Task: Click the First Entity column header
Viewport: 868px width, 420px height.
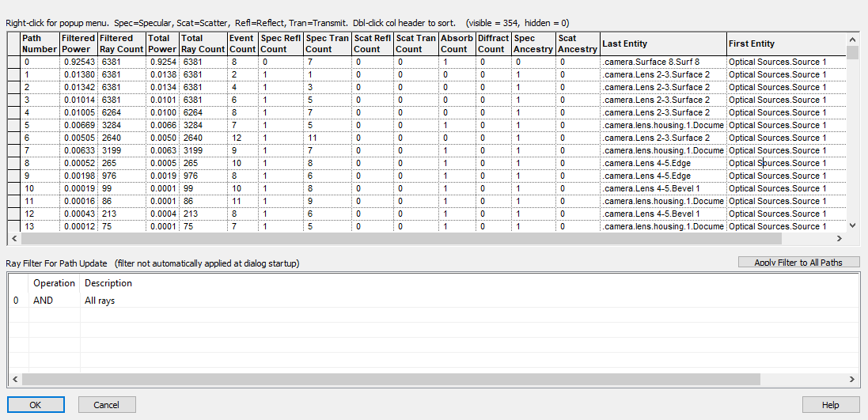Action: click(x=785, y=44)
